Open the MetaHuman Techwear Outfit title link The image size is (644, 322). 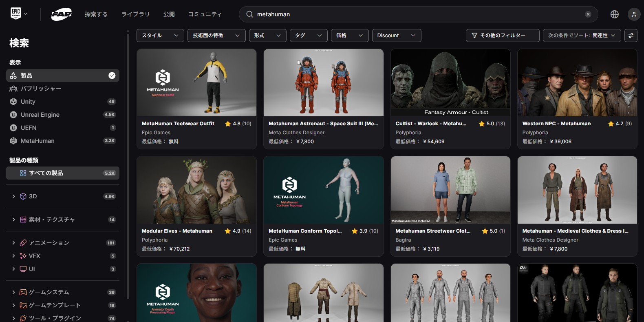pos(178,124)
